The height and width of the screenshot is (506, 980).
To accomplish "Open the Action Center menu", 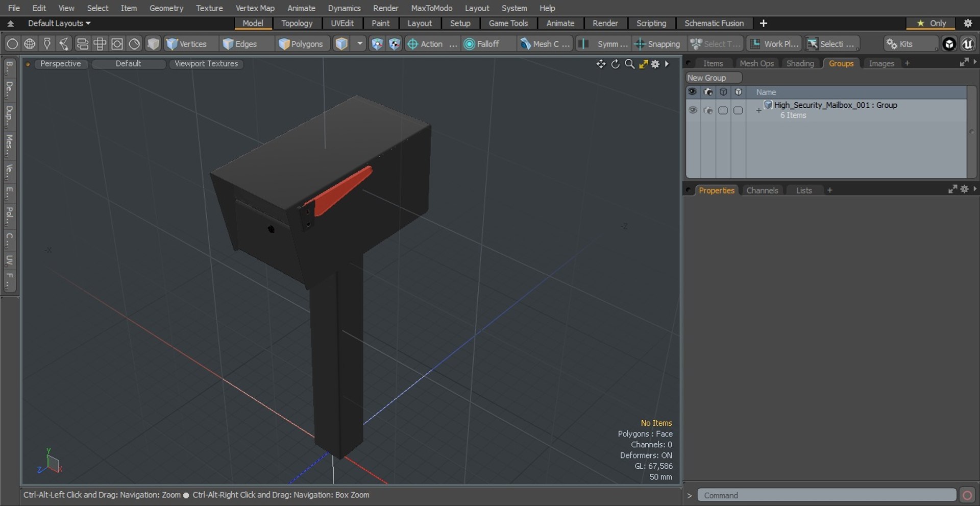I will coord(432,44).
